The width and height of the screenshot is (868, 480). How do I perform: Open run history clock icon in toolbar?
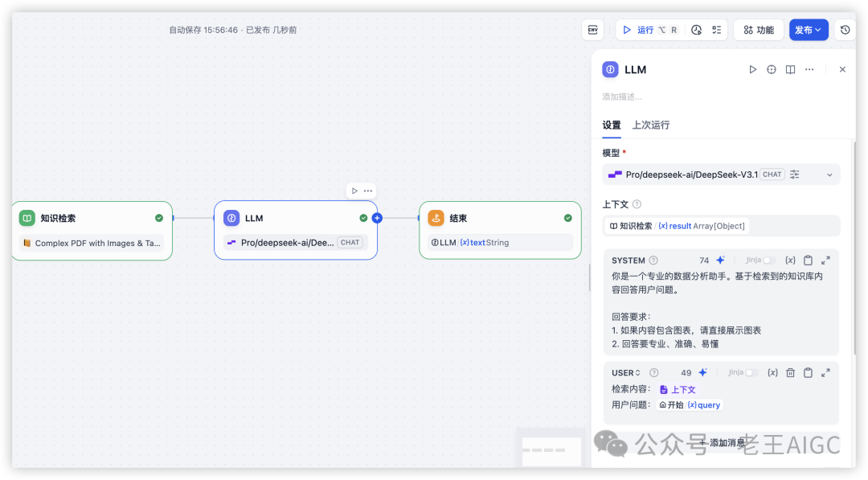pyautogui.click(x=696, y=30)
